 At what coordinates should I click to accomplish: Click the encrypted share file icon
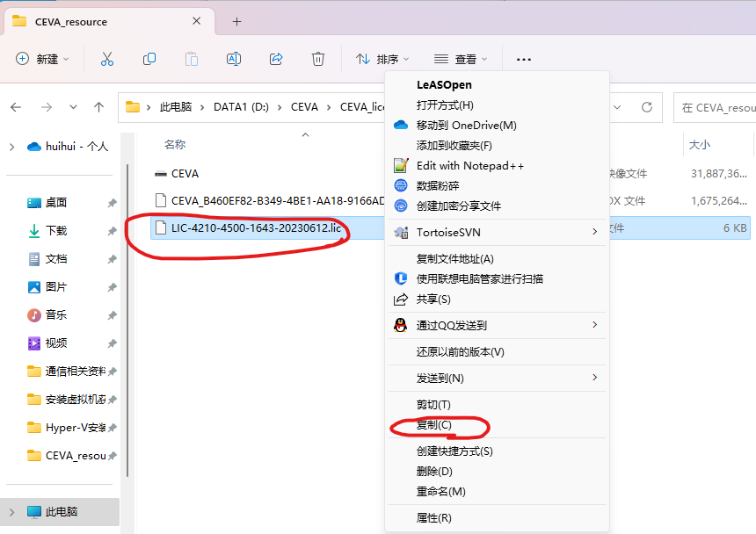point(401,206)
